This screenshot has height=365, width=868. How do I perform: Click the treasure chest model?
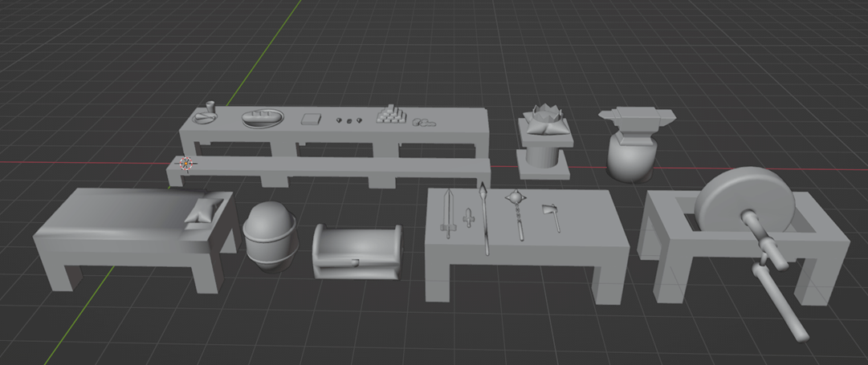tap(357, 253)
